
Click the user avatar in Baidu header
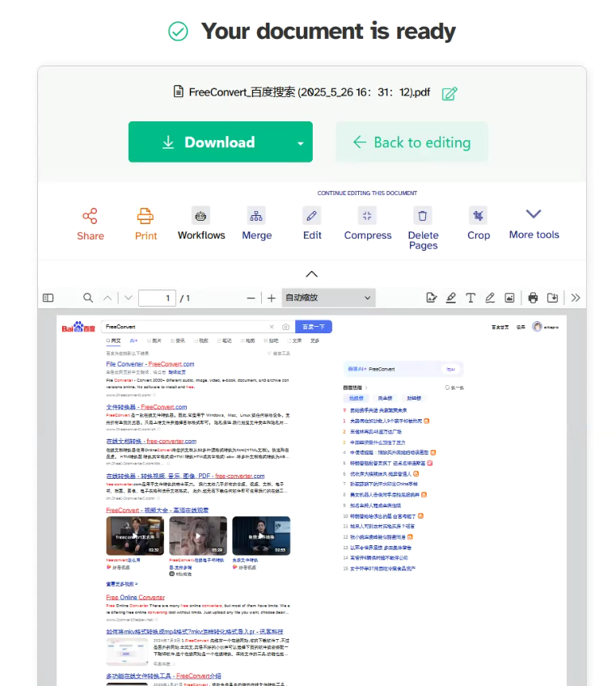pyautogui.click(x=537, y=327)
